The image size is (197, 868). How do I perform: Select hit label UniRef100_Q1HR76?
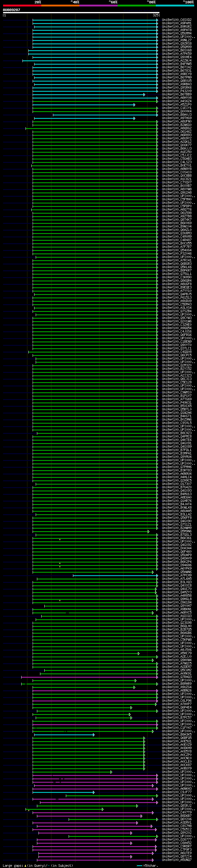point(176,501)
